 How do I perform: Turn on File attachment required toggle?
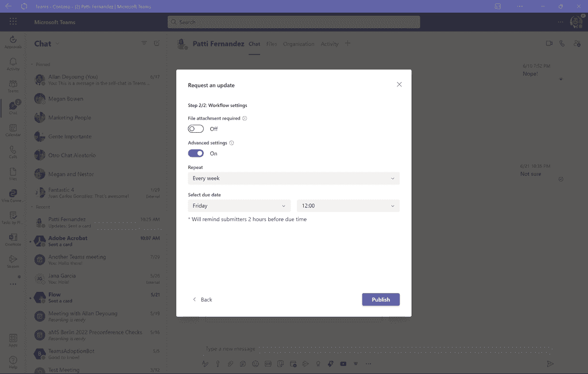pyautogui.click(x=196, y=129)
